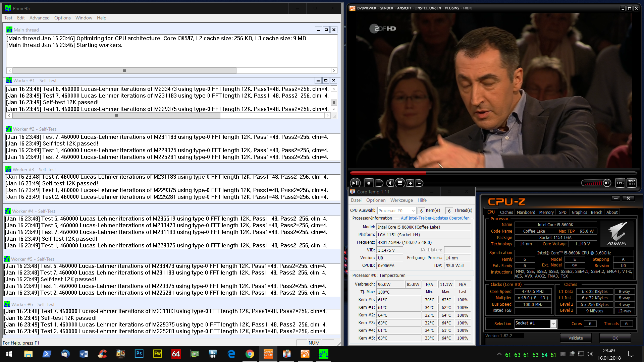Click the channel minus button
This screenshot has height=362, width=644.
tap(419, 183)
